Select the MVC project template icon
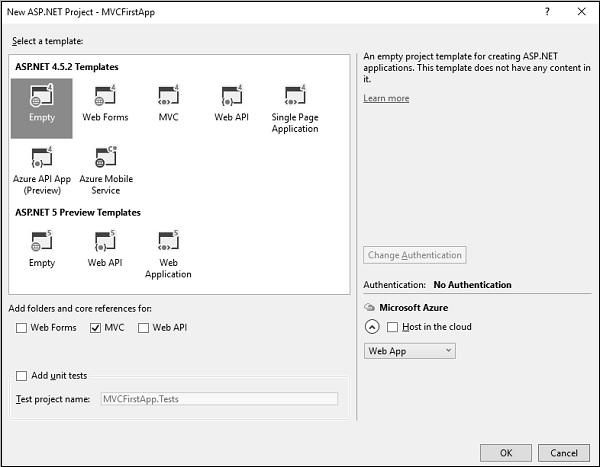The height and width of the screenshot is (467, 600). 168,98
